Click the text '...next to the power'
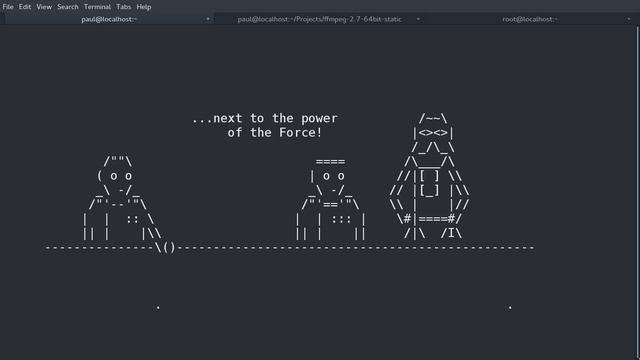The height and width of the screenshot is (360, 640). coord(265,118)
